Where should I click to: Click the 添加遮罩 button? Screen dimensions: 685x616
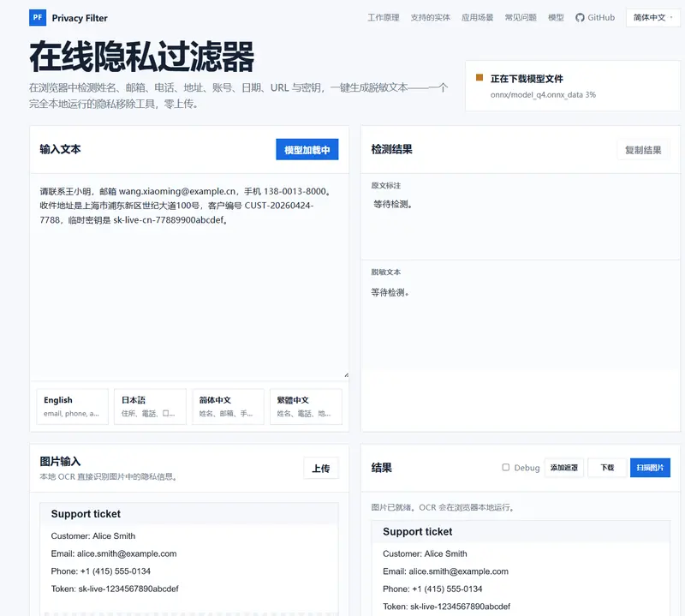[x=564, y=468]
